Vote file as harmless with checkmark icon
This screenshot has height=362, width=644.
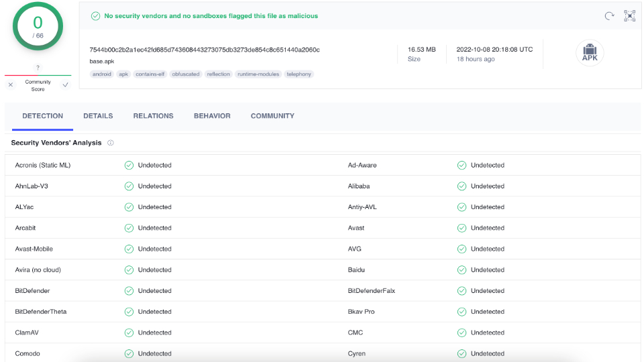pyautogui.click(x=65, y=85)
